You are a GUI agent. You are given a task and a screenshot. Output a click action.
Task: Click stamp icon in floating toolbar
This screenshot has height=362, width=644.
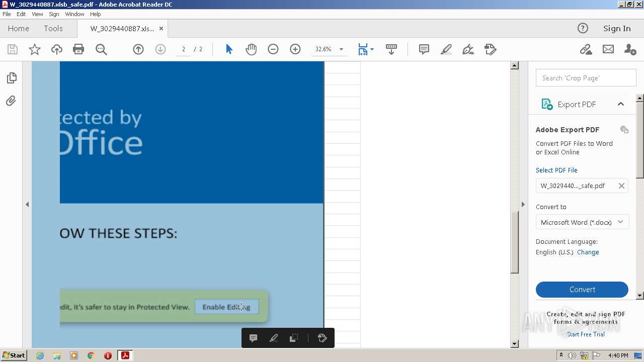[323, 338]
